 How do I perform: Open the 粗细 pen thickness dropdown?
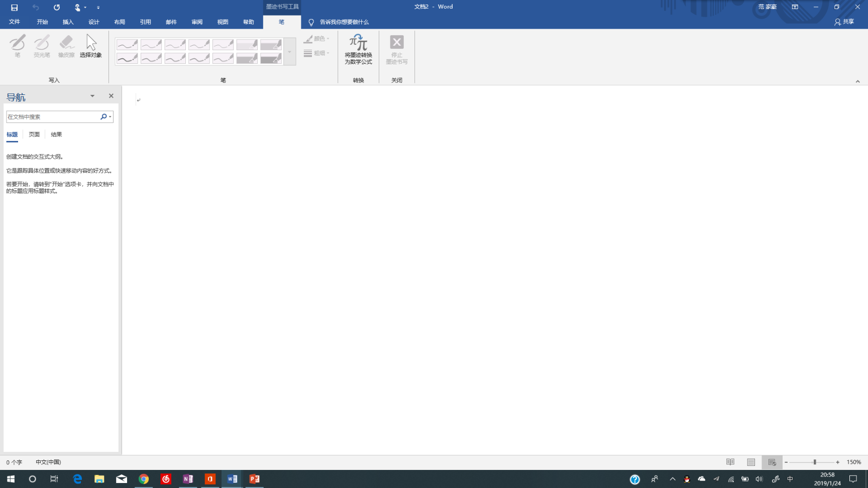[316, 53]
